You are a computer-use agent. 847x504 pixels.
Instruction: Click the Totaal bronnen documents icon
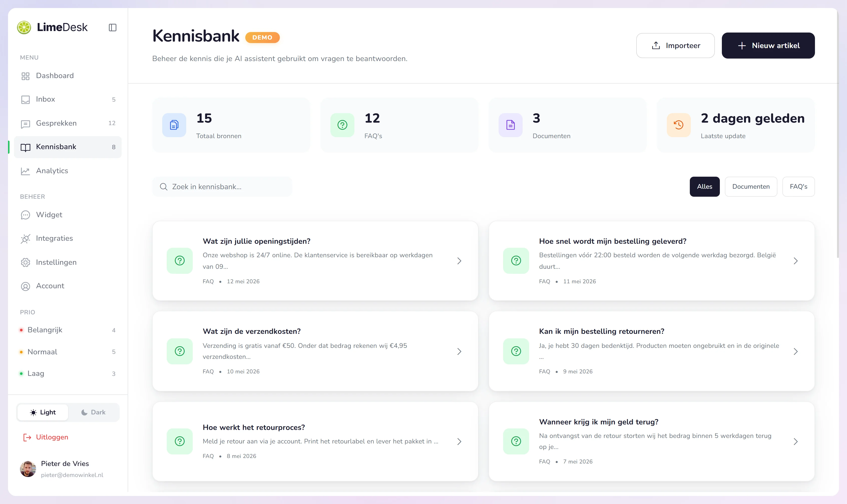[x=174, y=125]
